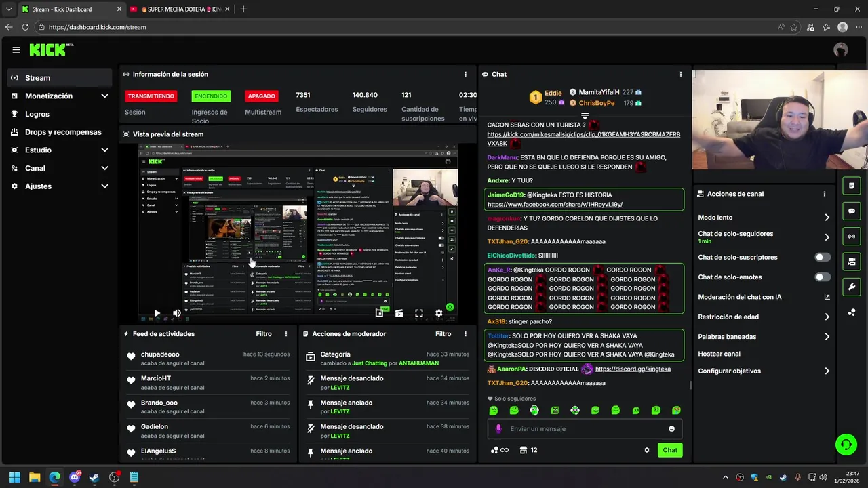Open the Restricción de edad arrow
Image resolution: width=868 pixels, height=488 pixels.
tap(827, 317)
